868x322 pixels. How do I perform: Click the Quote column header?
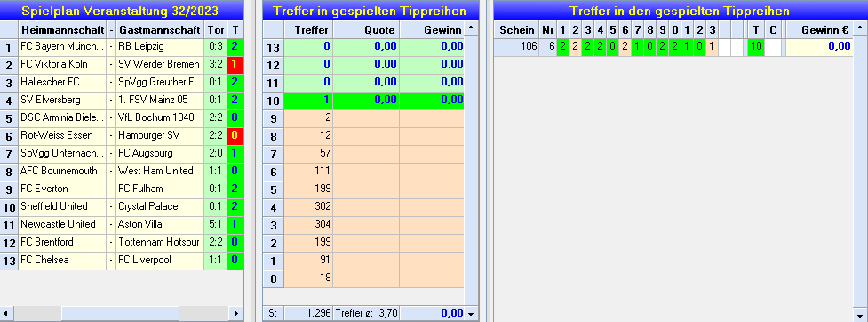(366, 29)
